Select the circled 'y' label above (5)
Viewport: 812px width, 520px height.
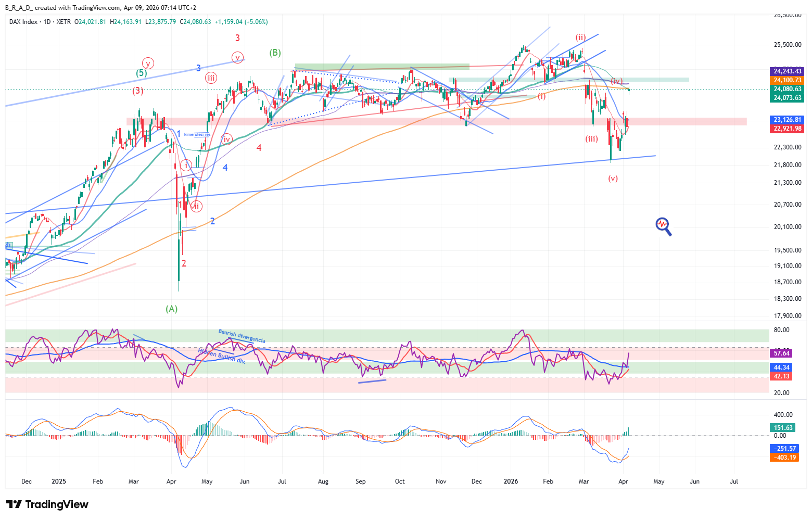pos(148,64)
